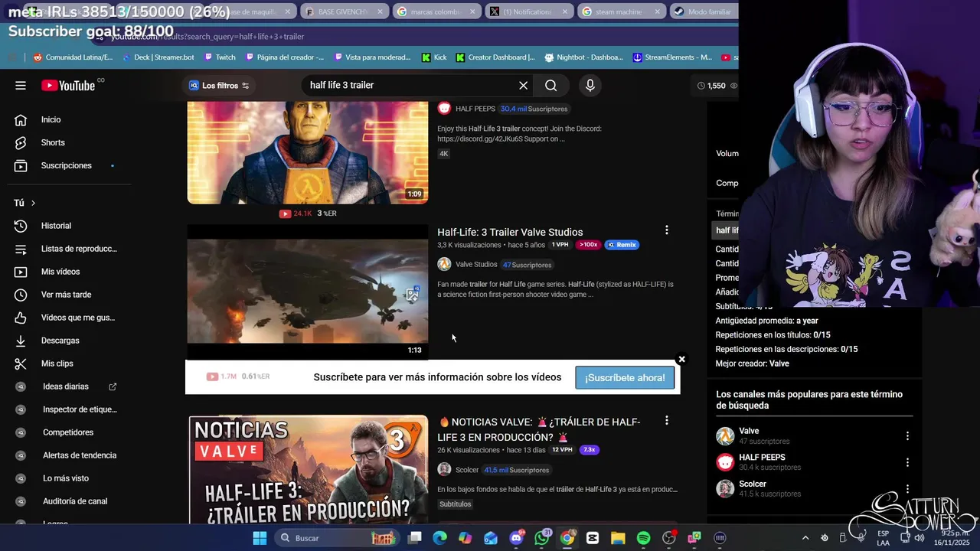Play the airship Half-Life 3 trailer thumbnail
980x551 pixels.
pos(307,292)
